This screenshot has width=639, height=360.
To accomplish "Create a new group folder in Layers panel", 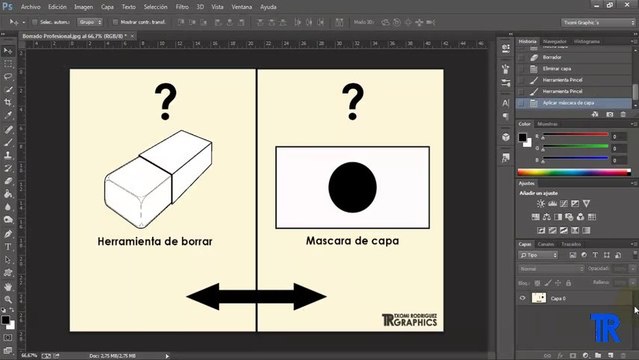I will point(598,356).
